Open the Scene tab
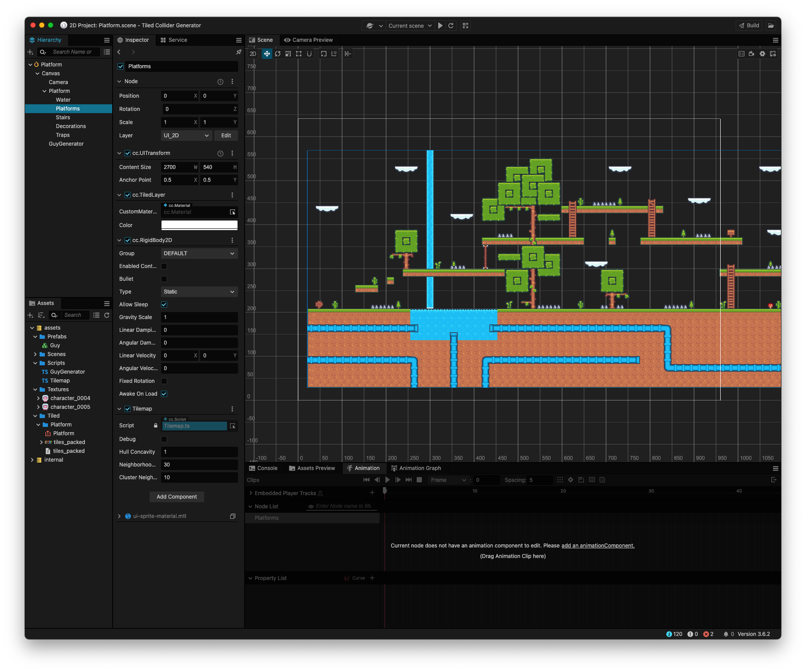806x672 pixels. (261, 40)
